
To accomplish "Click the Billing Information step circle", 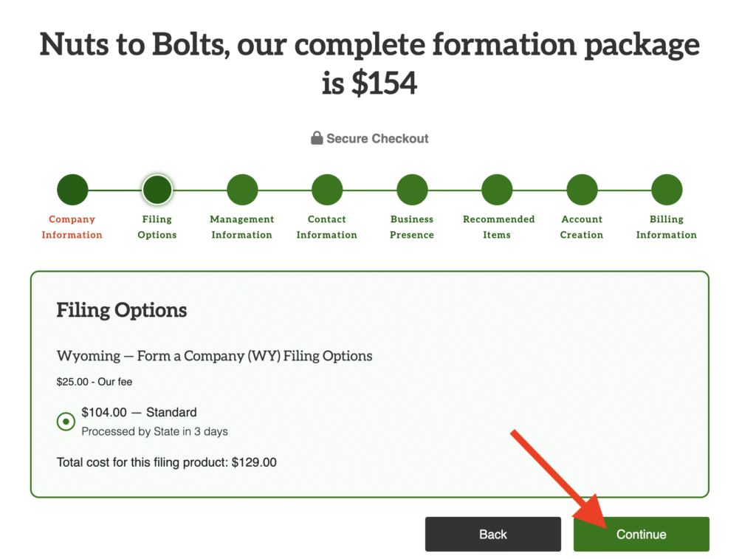I will click(667, 190).
